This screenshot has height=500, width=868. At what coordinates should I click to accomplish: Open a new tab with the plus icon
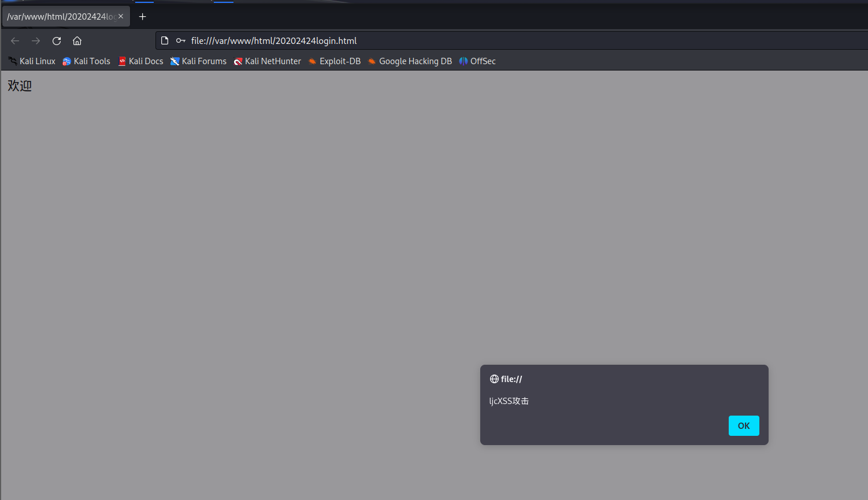(x=143, y=16)
